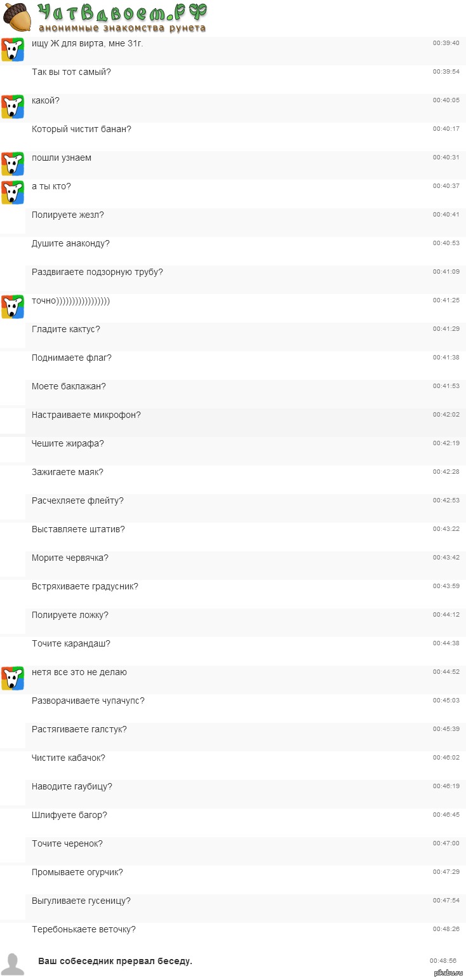This screenshot has width=466, height=980.
Task: Select the message "Так вы тот самый?"
Action: tap(71, 72)
